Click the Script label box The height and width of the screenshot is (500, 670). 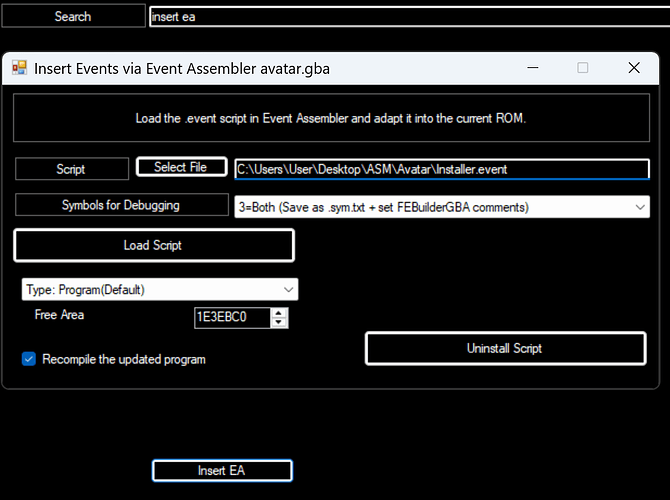(71, 169)
